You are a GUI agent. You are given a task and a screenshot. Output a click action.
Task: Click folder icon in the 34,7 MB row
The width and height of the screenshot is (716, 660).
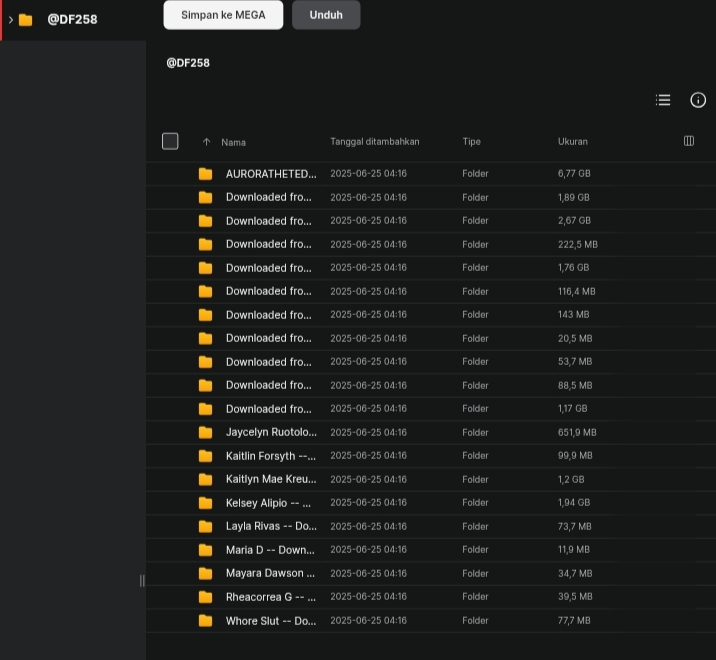(205, 574)
